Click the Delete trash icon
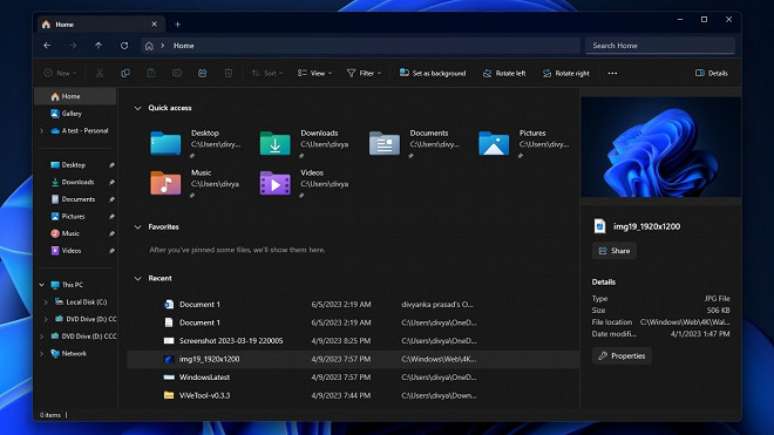This screenshot has width=774, height=435. 228,73
